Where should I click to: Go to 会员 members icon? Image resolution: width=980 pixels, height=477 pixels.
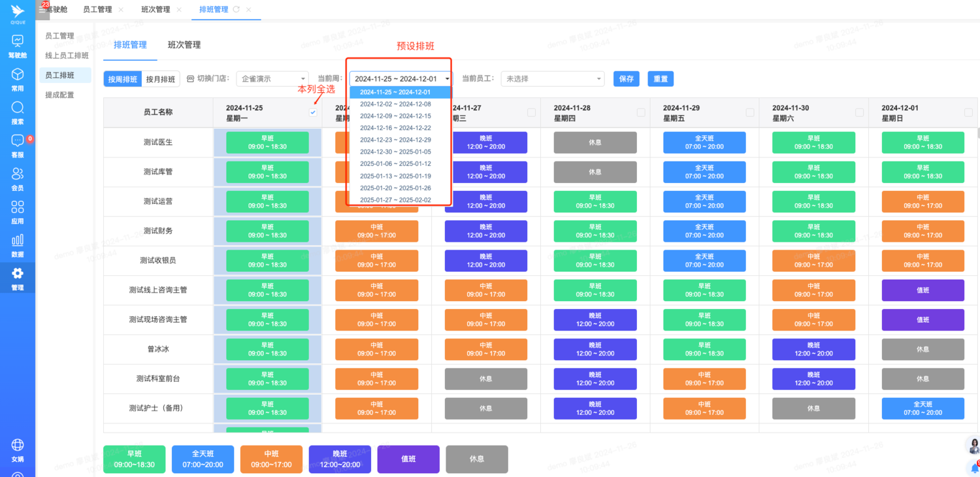(x=18, y=174)
